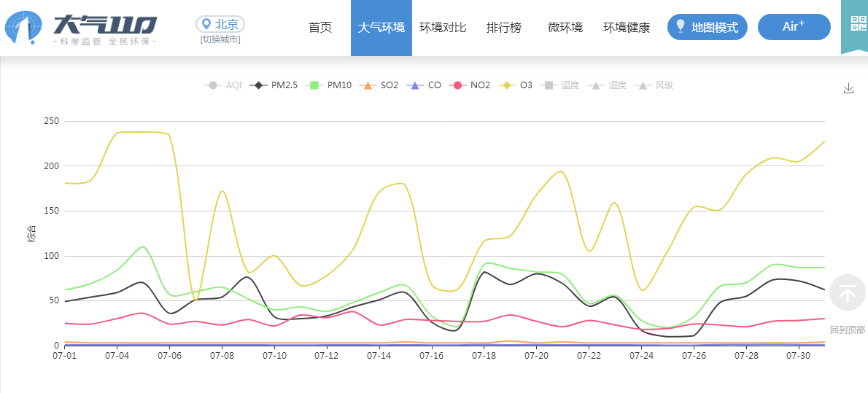Screen dimensions: 868x393
Task: Open the QR code icon in the header
Action: (859, 23)
